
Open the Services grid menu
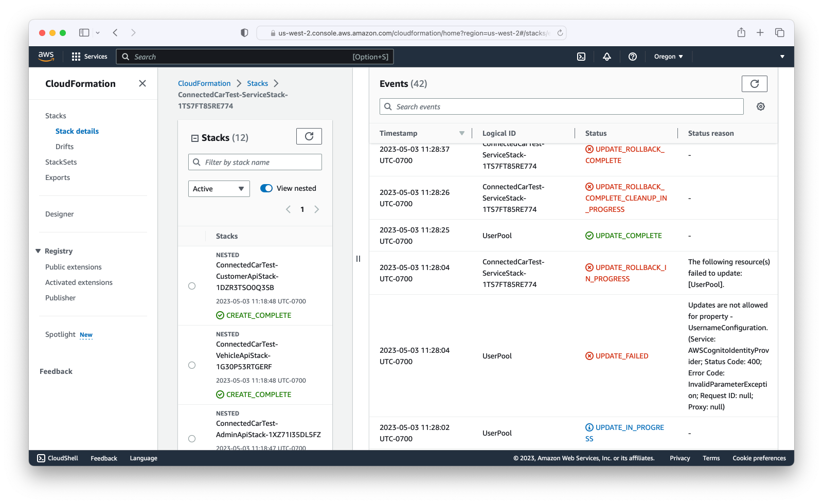tap(90, 57)
